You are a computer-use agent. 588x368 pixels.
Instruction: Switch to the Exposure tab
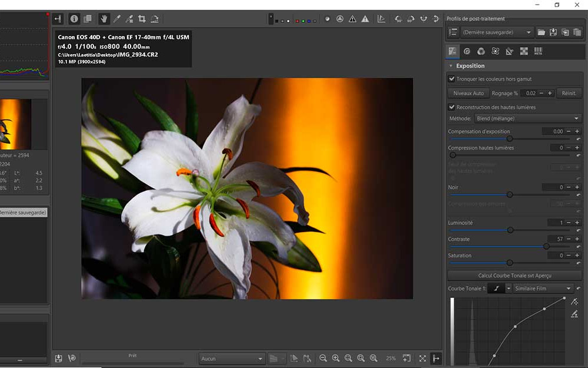tap(453, 51)
